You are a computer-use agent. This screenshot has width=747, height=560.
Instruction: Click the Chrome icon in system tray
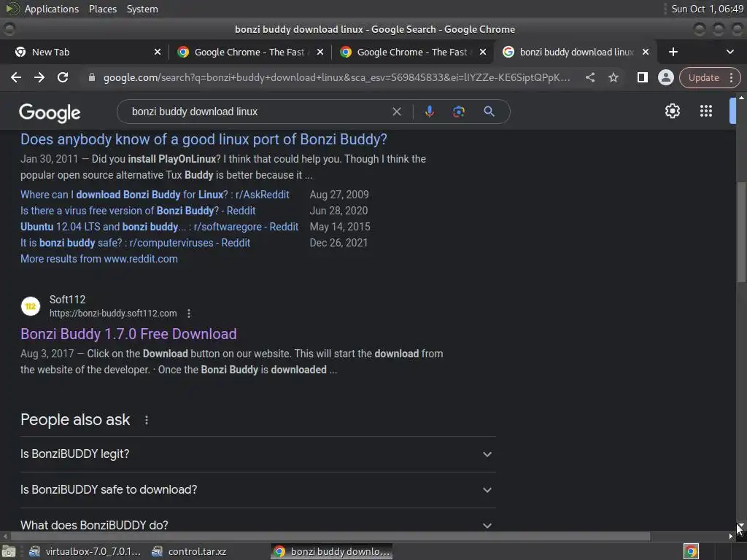point(691,552)
